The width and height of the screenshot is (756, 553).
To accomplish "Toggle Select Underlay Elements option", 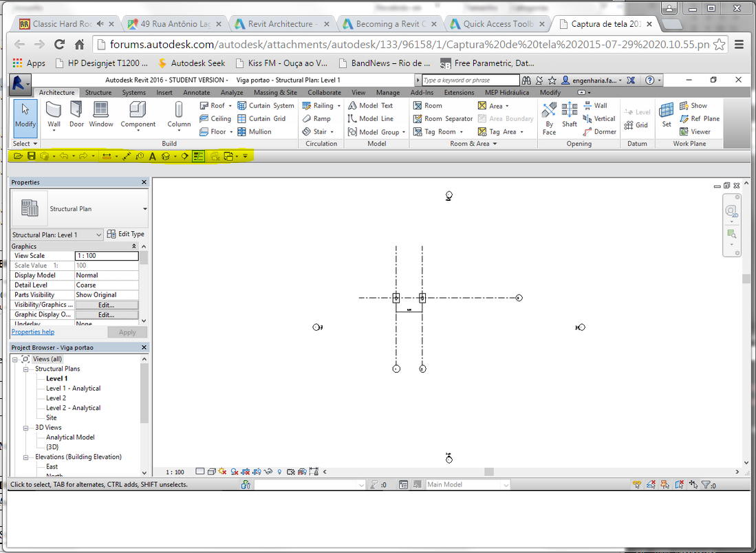I will (651, 484).
